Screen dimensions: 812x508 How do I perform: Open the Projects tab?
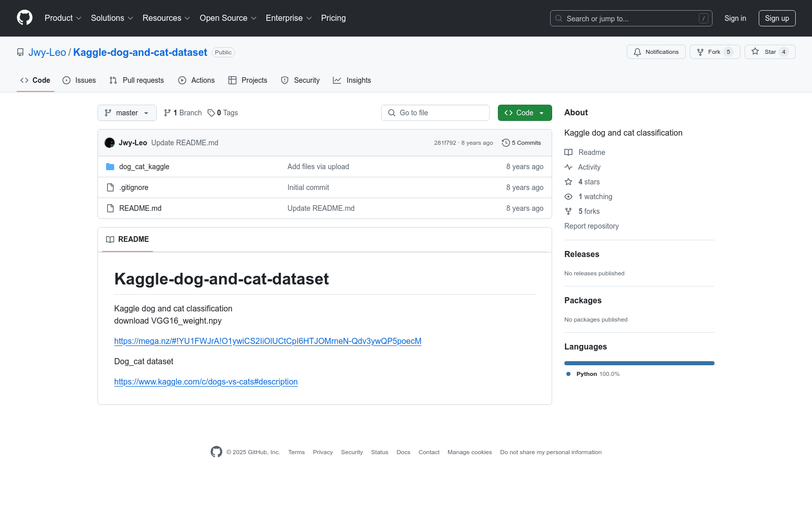[248, 80]
